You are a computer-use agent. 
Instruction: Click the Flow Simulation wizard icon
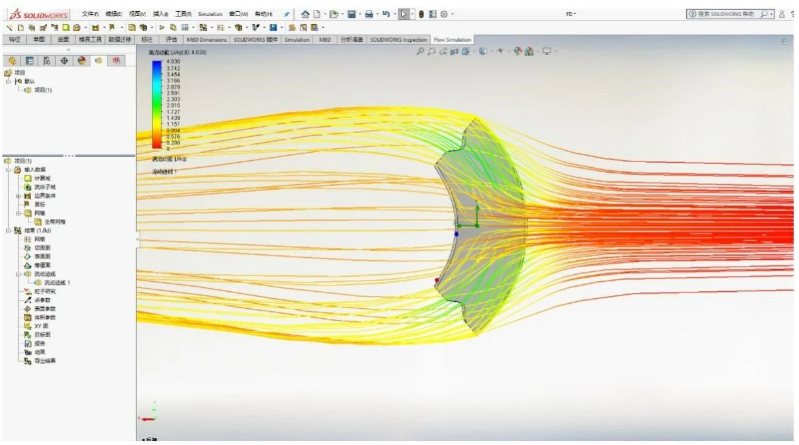coord(10,28)
